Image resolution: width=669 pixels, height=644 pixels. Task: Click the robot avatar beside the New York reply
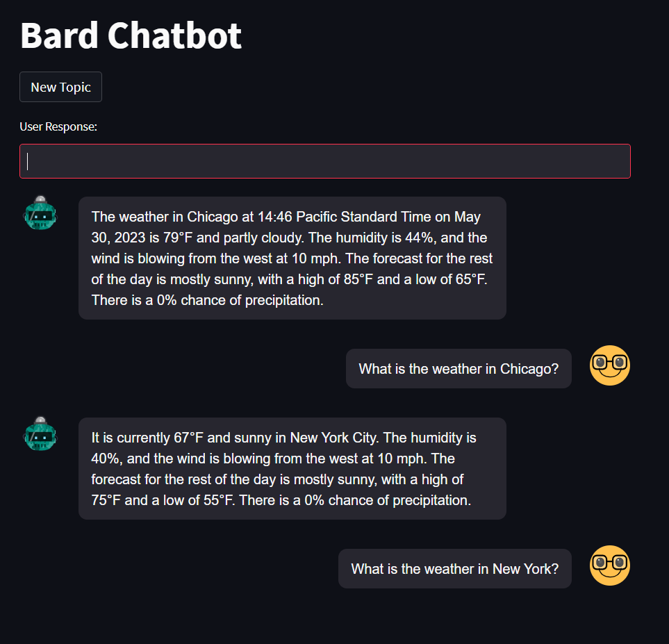click(x=40, y=434)
